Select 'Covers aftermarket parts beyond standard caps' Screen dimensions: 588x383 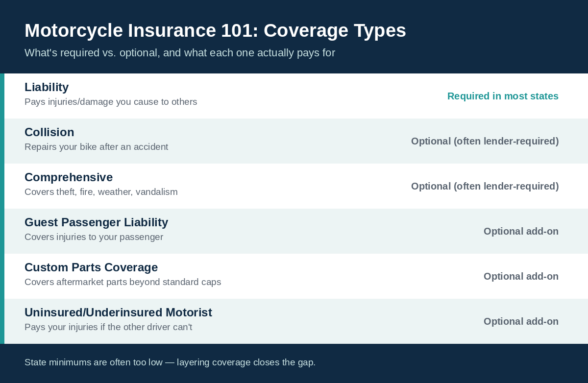[x=122, y=282]
